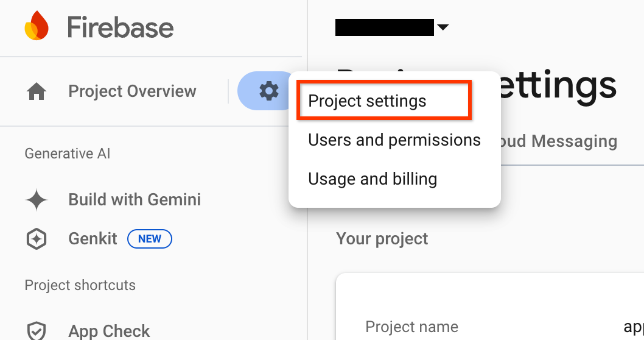Click the Firebase wordmark text
Viewport: 644px width, 340px height.
121,27
